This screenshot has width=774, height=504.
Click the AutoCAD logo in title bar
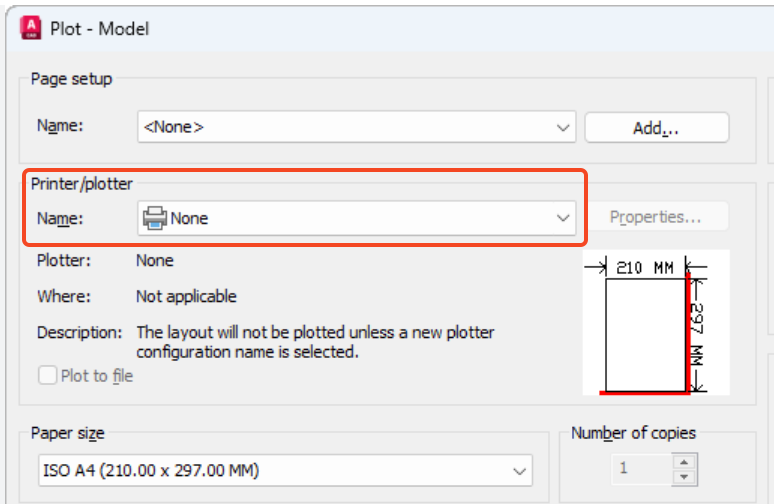pos(32,28)
